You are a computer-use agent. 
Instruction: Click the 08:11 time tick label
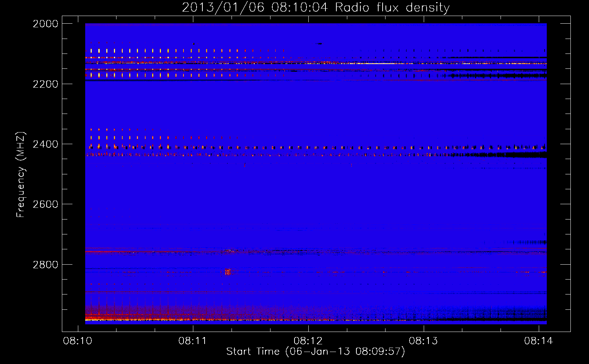[x=193, y=341]
